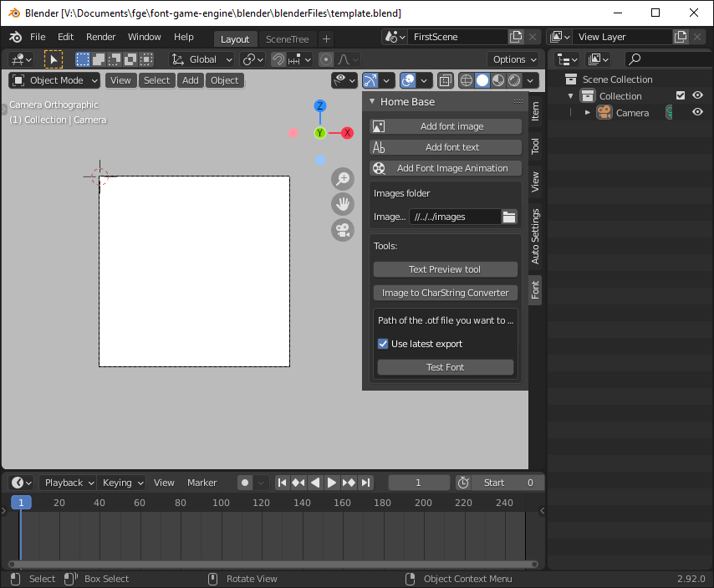The height and width of the screenshot is (588, 714).
Task: Toggle X-ray display in viewport header
Action: pyautogui.click(x=446, y=80)
